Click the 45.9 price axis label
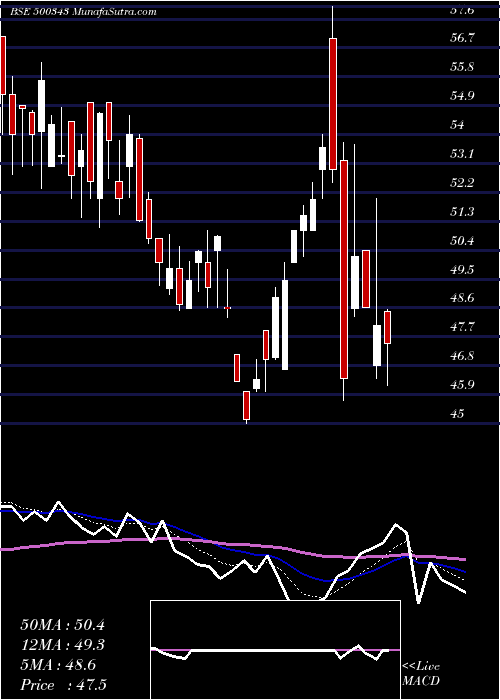The height and width of the screenshot is (700, 500). [x=462, y=385]
